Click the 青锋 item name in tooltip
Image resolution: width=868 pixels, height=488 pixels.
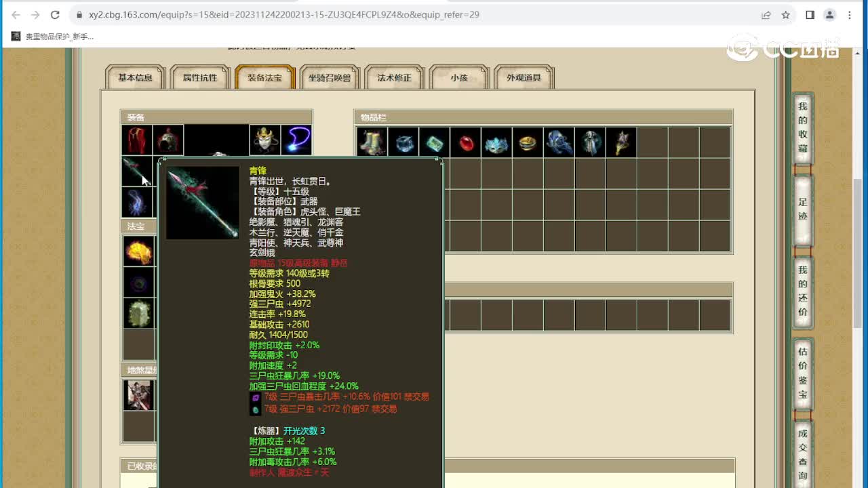click(258, 171)
